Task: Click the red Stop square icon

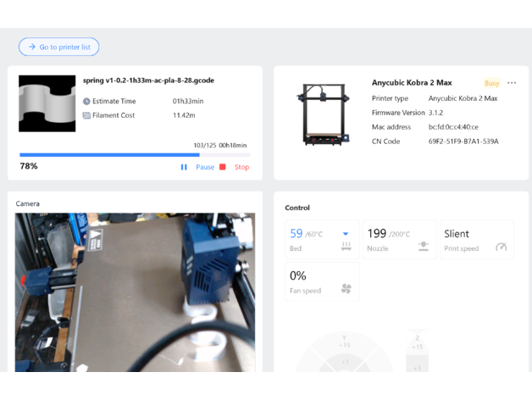Action: [223, 167]
